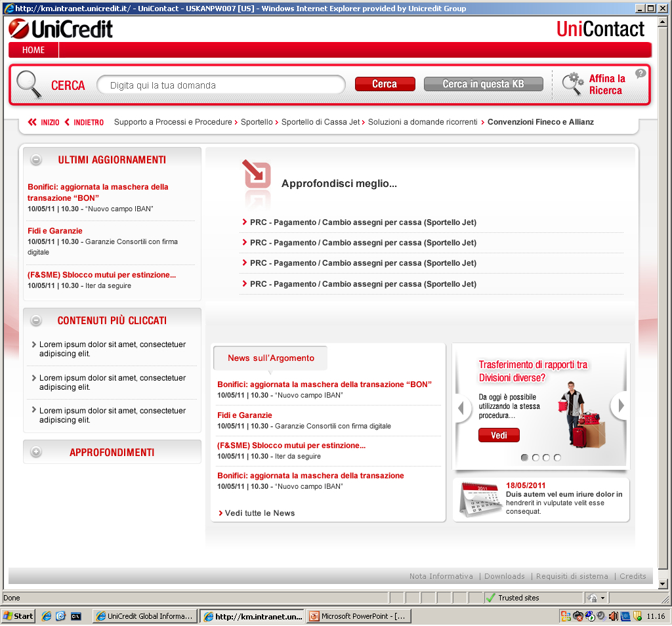Open Trasferimento di rapporti banner title

(533, 371)
